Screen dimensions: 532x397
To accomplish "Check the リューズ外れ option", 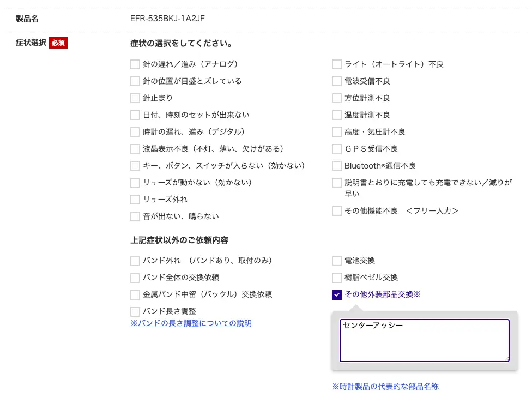I will click(135, 200).
